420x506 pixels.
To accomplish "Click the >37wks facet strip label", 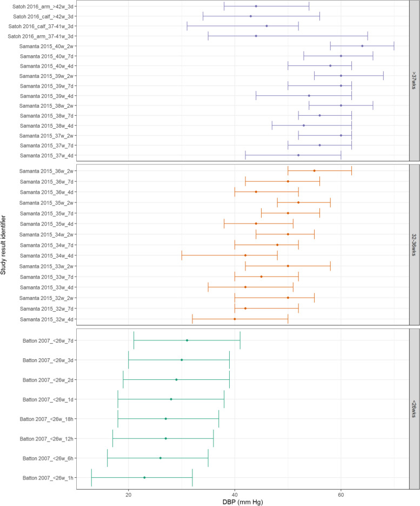I will (414, 81).
